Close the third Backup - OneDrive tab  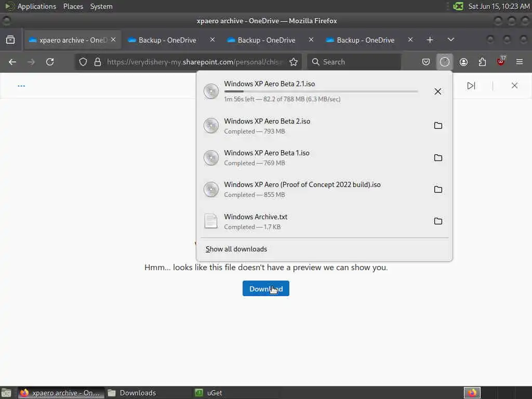coord(311,39)
